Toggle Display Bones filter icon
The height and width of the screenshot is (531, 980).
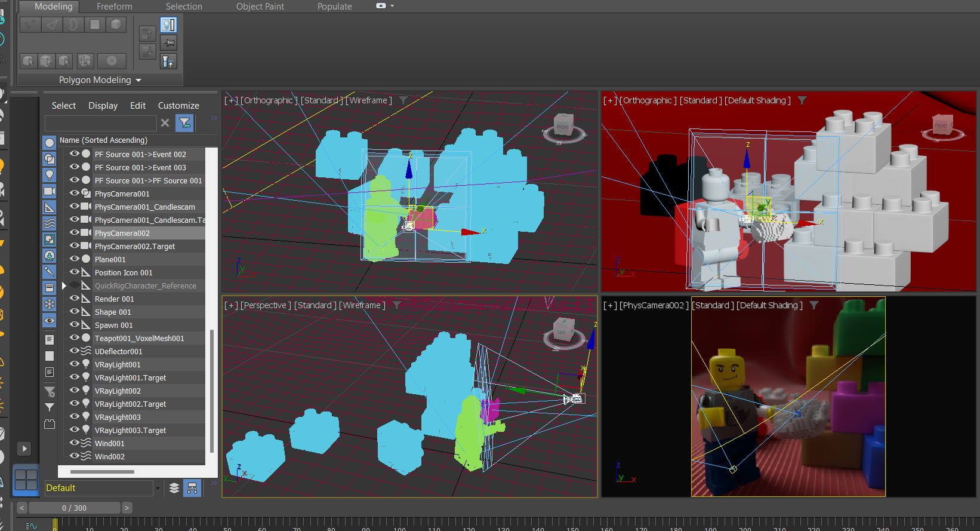pos(50,272)
